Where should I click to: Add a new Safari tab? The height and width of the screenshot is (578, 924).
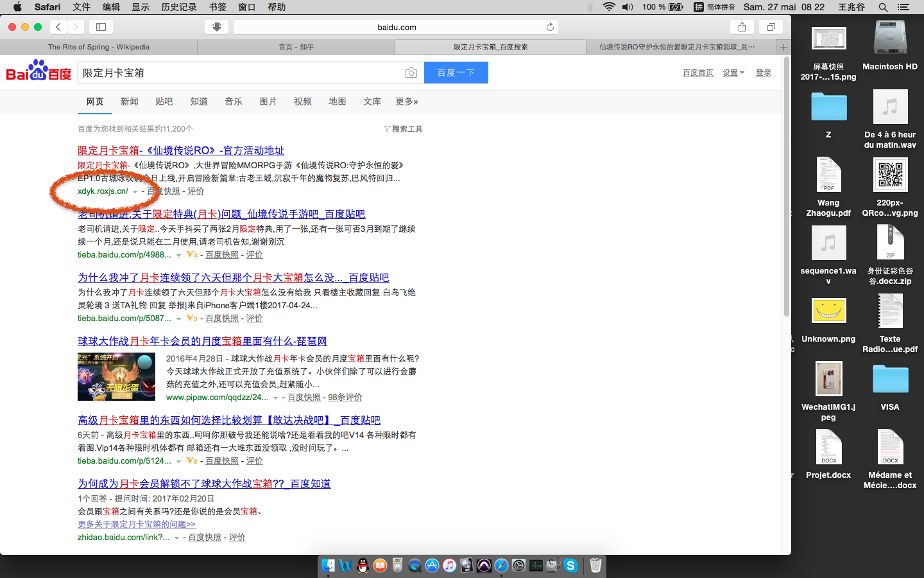pyautogui.click(x=783, y=47)
